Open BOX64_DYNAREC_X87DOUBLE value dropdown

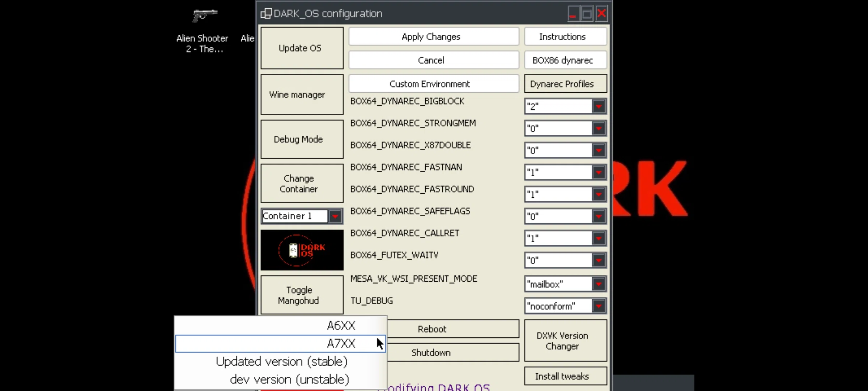599,150
